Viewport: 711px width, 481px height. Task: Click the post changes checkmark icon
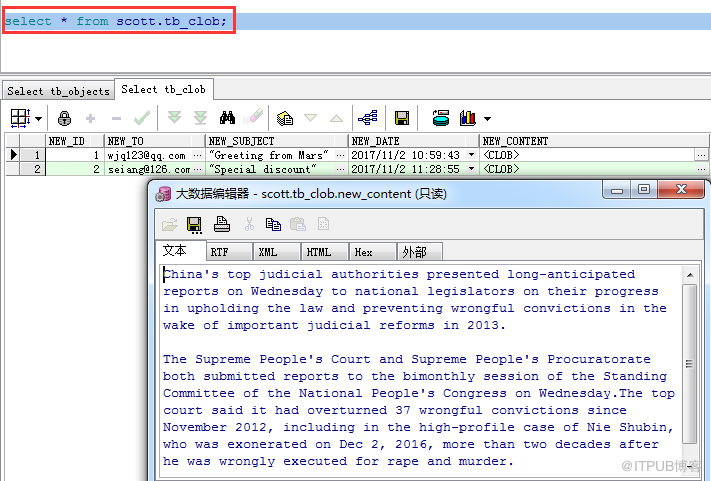[142, 118]
